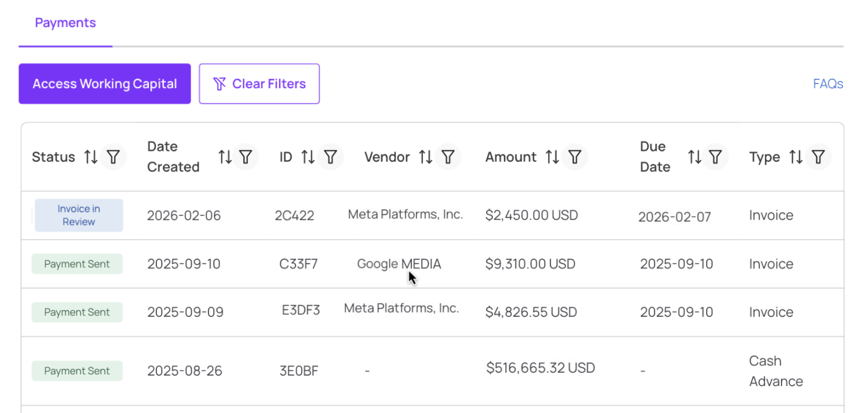The height and width of the screenshot is (413, 868).
Task: Open the Amount filter funnel
Action: pos(574,157)
